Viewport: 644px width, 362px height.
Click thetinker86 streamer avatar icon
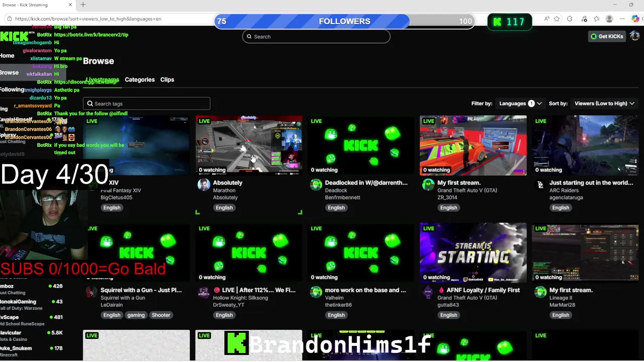316,292
